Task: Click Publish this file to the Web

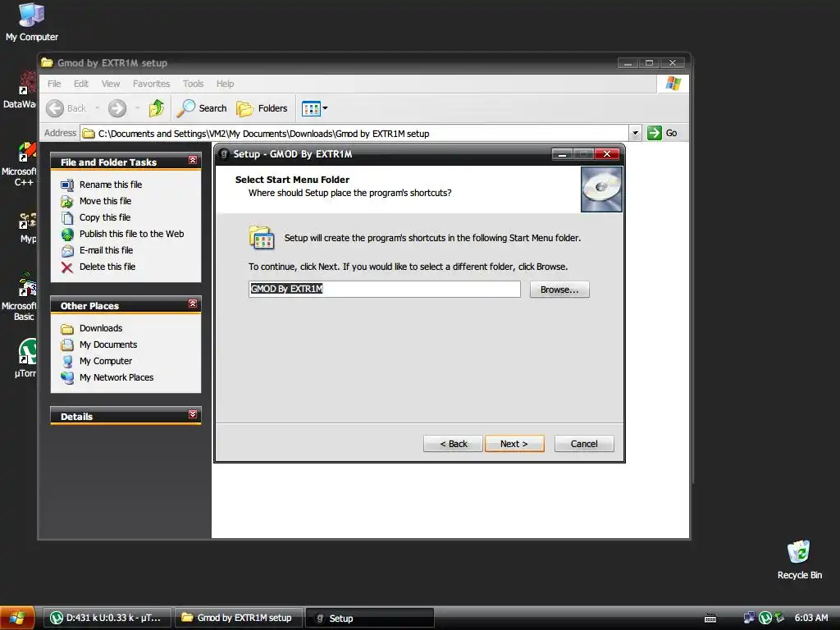Action: 131,234
